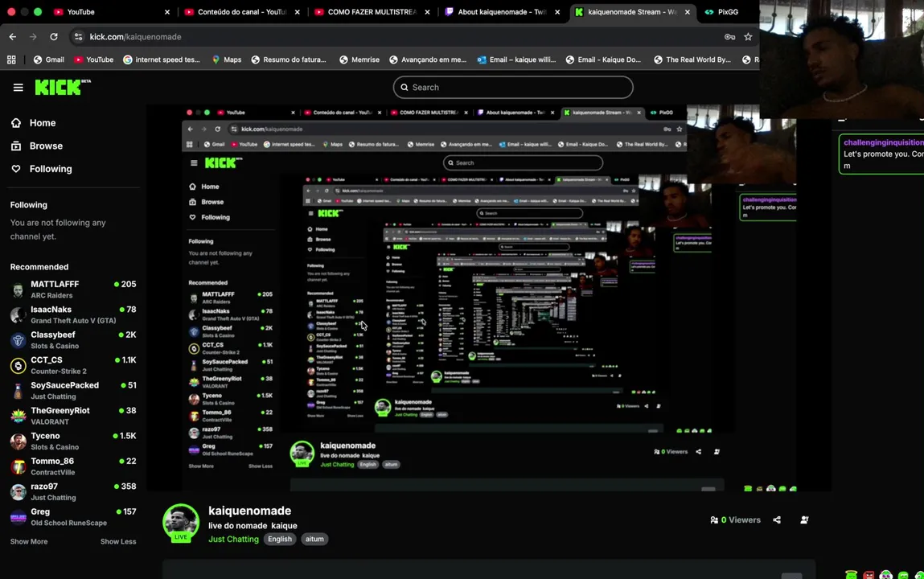Reload the Kick page

coord(54,36)
